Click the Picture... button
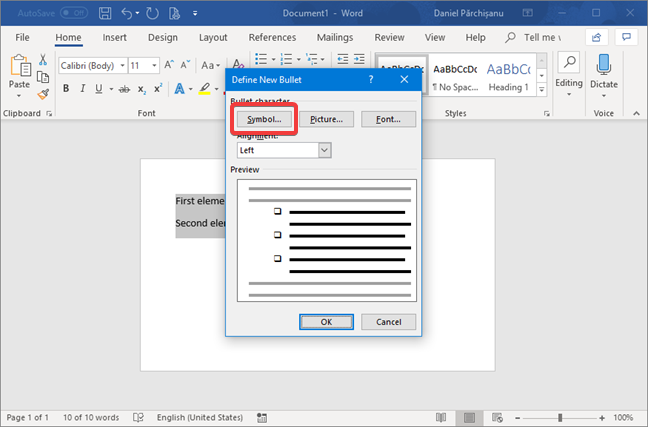Screen dimensions: 648x427 coord(326,119)
